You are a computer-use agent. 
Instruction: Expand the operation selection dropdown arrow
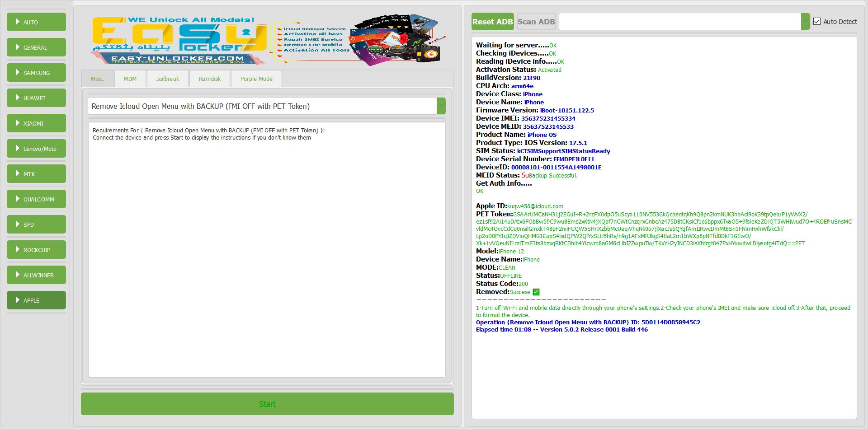441,106
